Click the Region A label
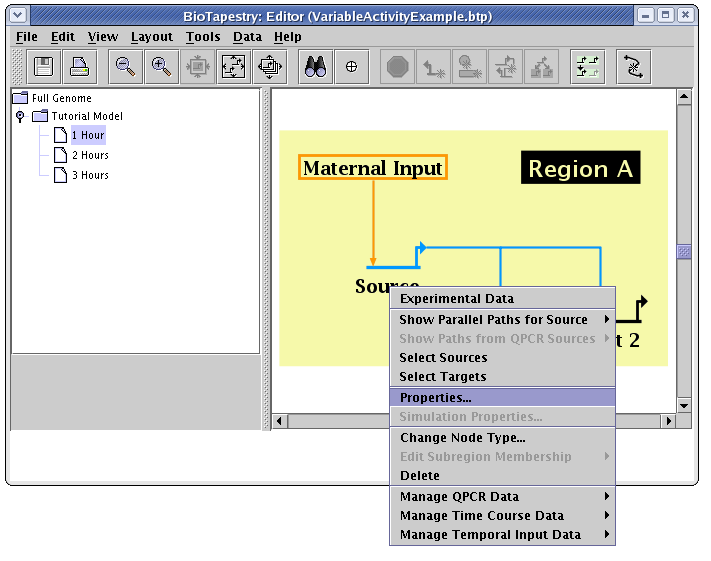 (x=580, y=169)
